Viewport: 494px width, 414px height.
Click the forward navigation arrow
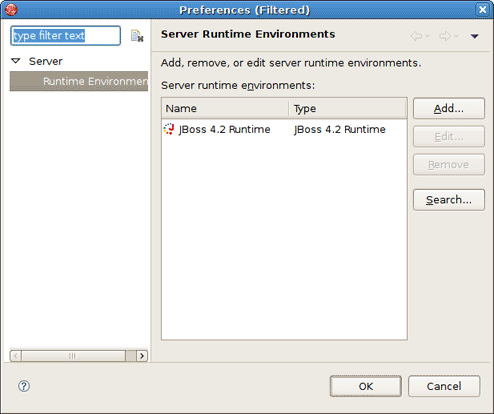pos(445,36)
